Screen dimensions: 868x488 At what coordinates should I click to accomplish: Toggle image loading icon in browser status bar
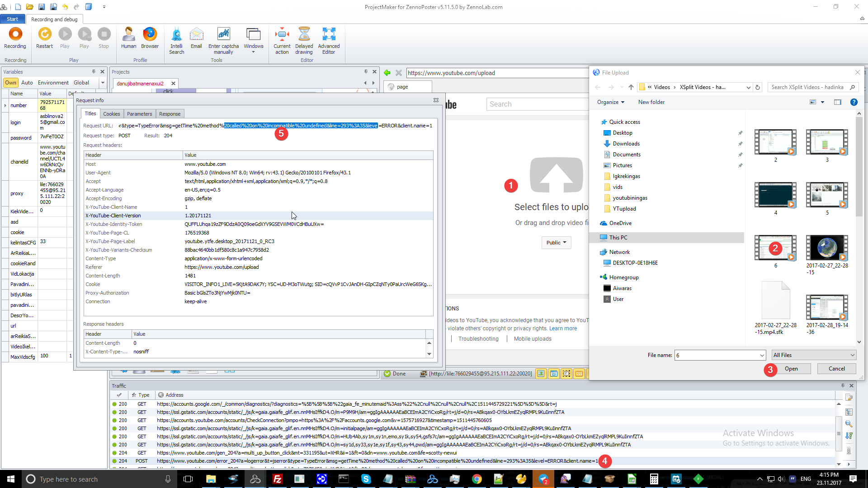click(541, 374)
